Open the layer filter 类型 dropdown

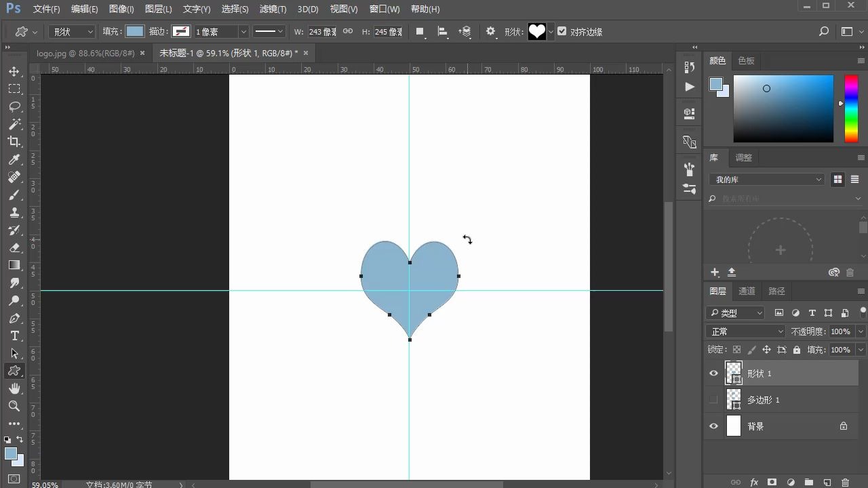[736, 313]
